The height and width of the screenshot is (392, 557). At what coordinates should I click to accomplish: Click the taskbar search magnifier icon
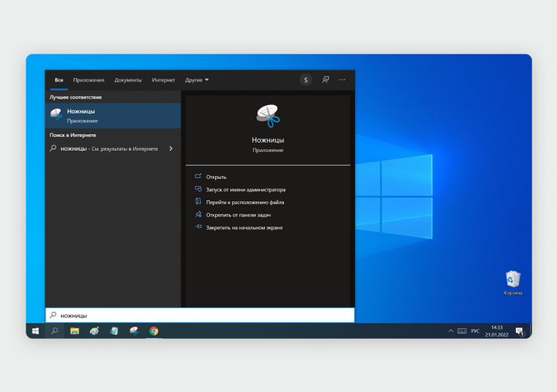pyautogui.click(x=54, y=331)
